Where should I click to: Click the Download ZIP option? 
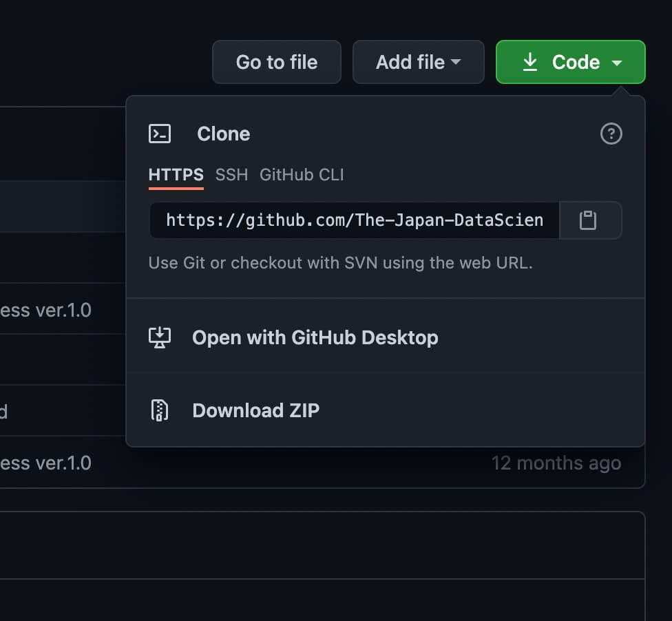(x=255, y=410)
